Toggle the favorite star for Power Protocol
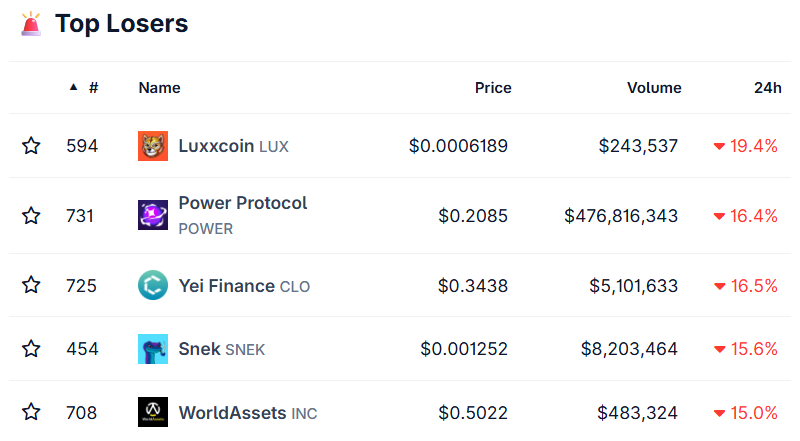This screenshot has width=800, height=441. [31, 215]
